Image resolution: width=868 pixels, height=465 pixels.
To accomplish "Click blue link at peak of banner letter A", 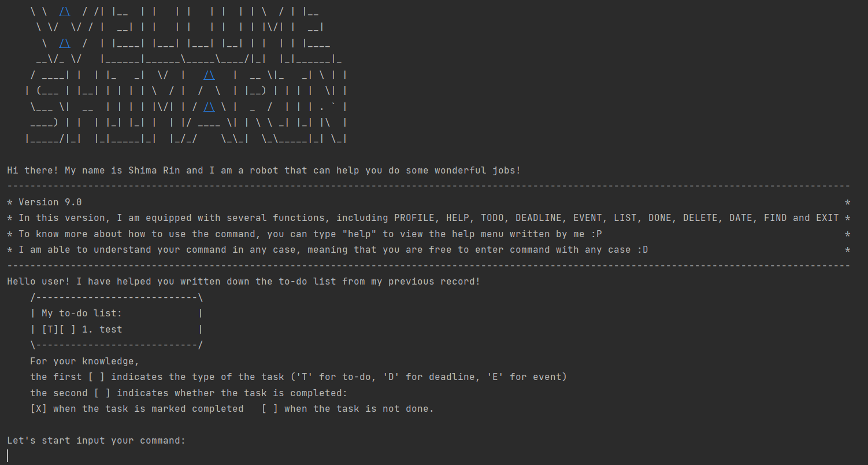I will 209,75.
